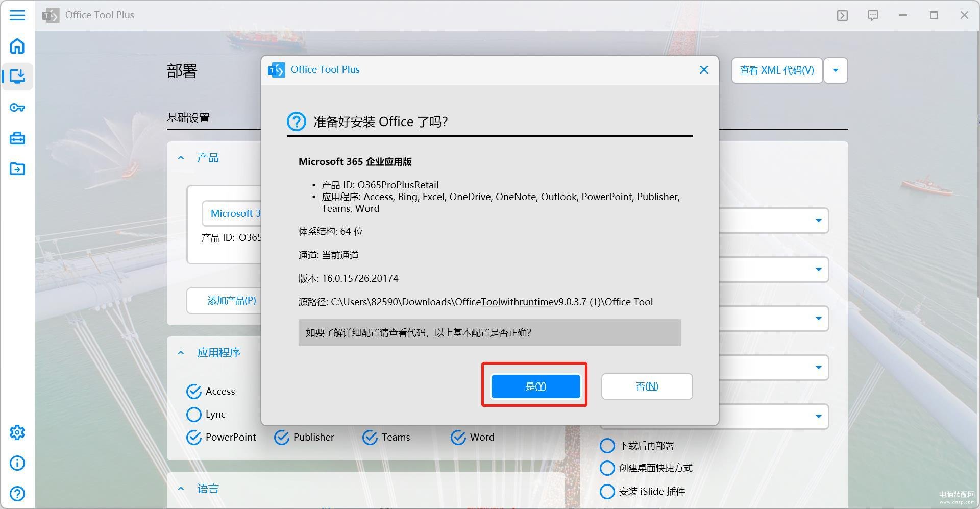Click the Office Tool Plus logo in title bar
The image size is (980, 509).
point(51,15)
